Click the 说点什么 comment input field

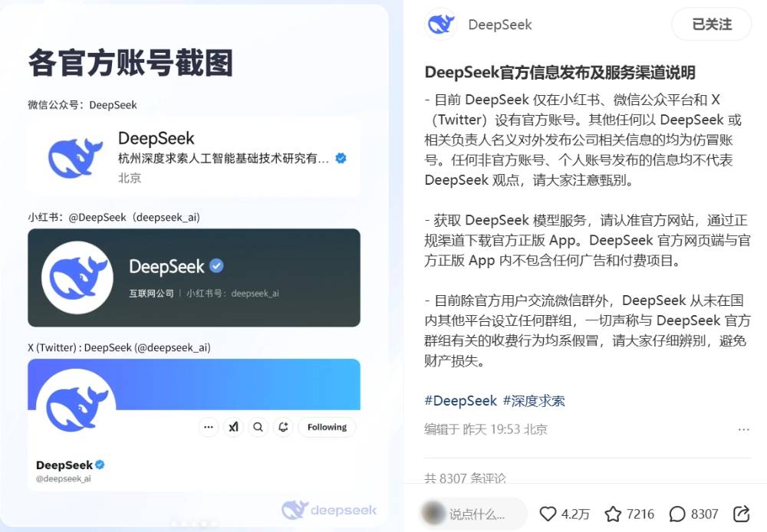(473, 514)
